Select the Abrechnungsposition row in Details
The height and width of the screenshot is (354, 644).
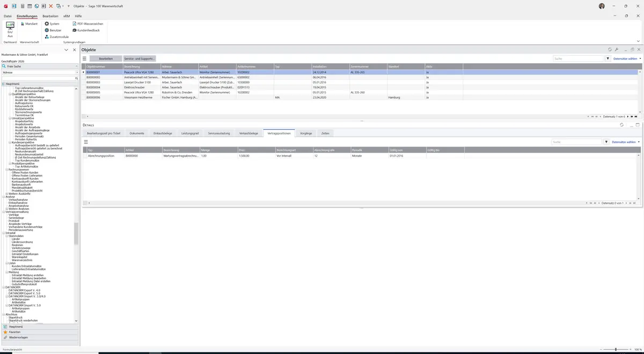click(x=360, y=156)
